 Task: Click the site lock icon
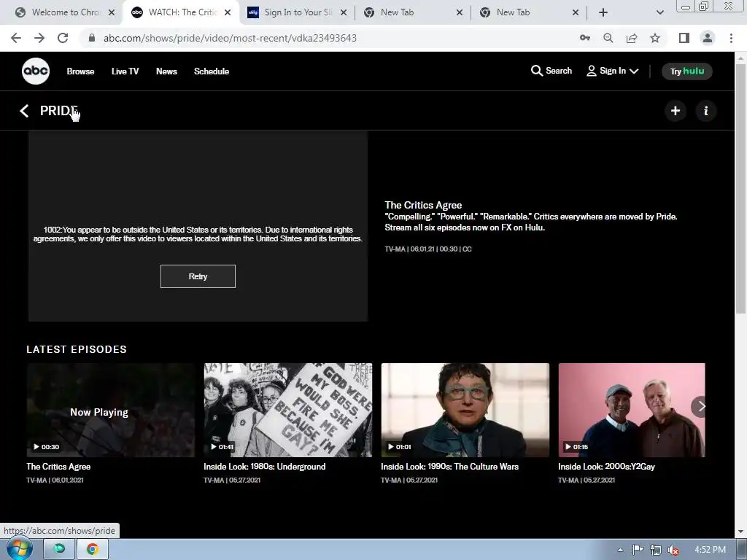pos(92,38)
